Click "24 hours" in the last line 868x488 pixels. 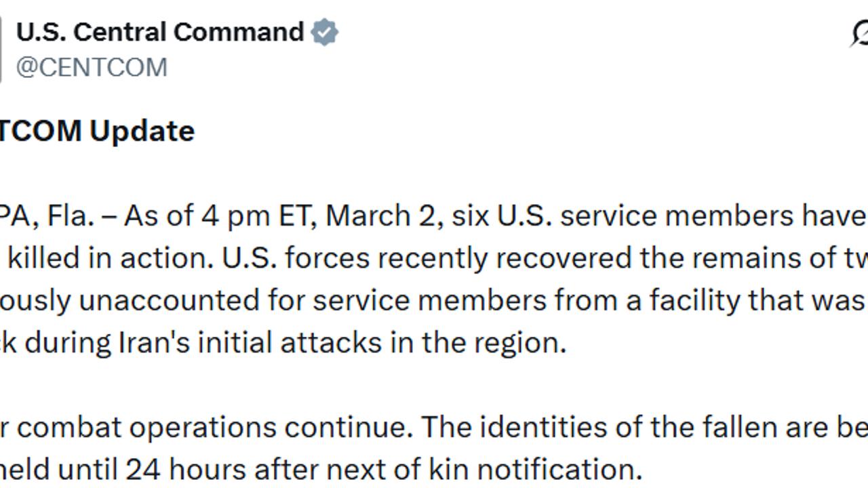[186, 469]
